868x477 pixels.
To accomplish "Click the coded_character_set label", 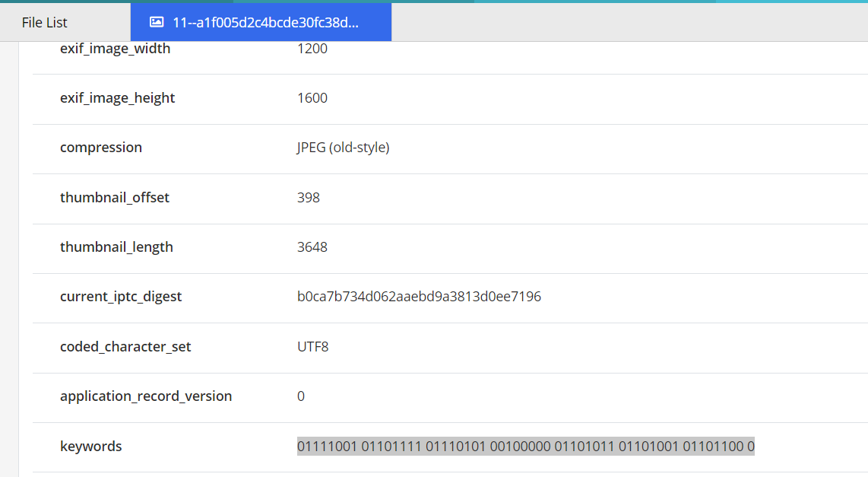I will [125, 347].
